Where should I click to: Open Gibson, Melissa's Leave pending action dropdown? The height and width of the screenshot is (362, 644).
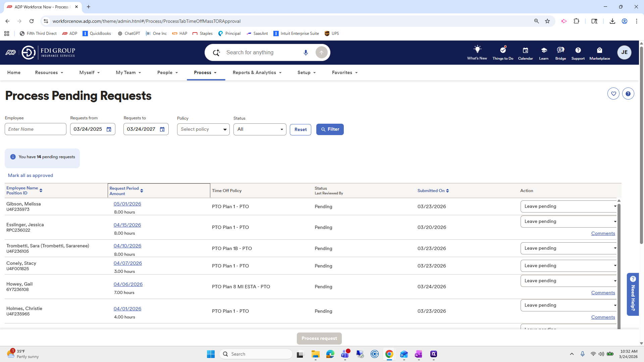pyautogui.click(x=569, y=206)
